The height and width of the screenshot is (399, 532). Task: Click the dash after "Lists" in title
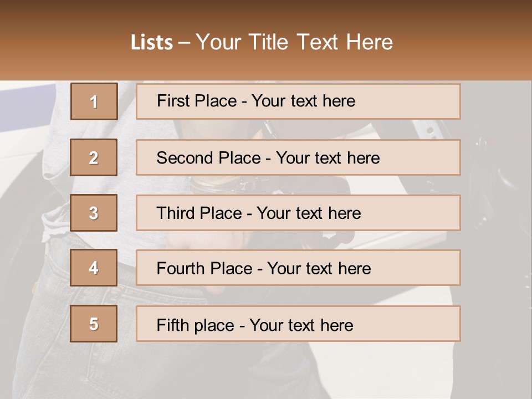pyautogui.click(x=184, y=42)
